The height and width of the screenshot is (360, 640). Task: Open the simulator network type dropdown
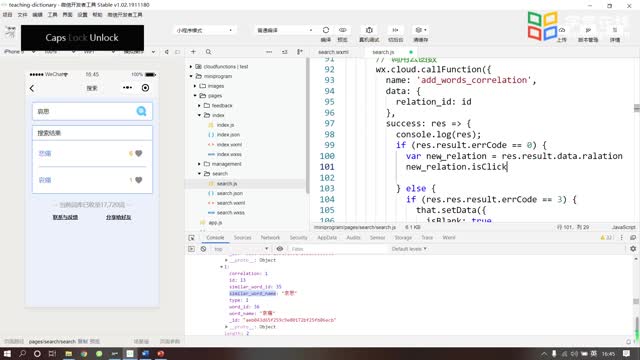[x=99, y=52]
